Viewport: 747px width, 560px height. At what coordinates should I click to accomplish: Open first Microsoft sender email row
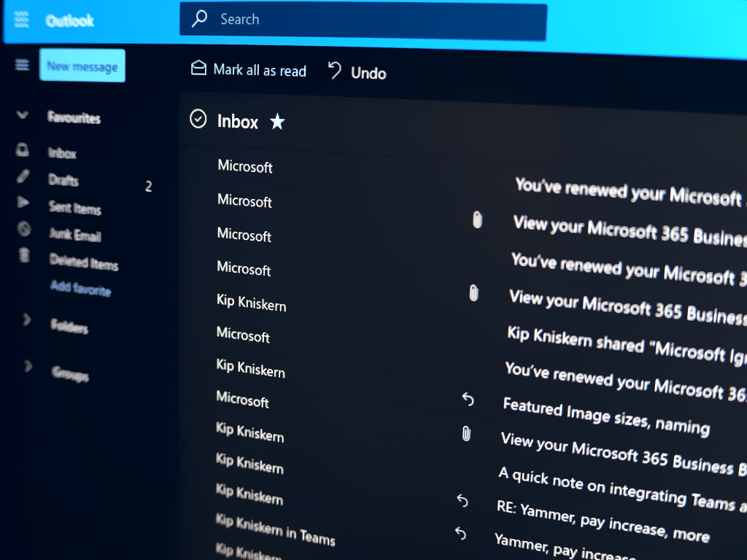[x=245, y=166]
